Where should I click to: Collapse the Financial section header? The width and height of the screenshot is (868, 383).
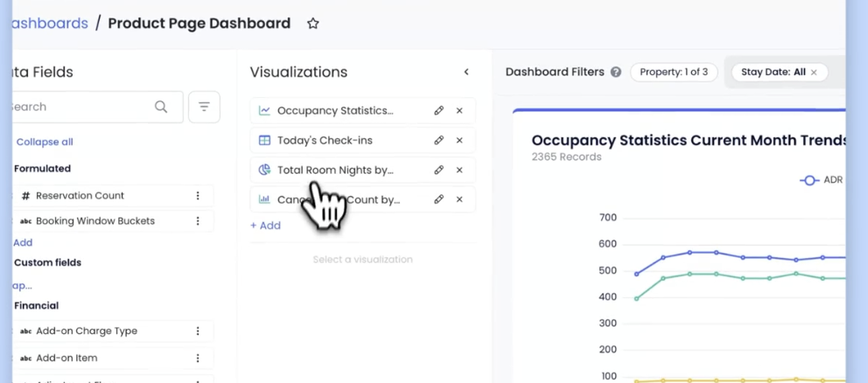[x=36, y=305]
